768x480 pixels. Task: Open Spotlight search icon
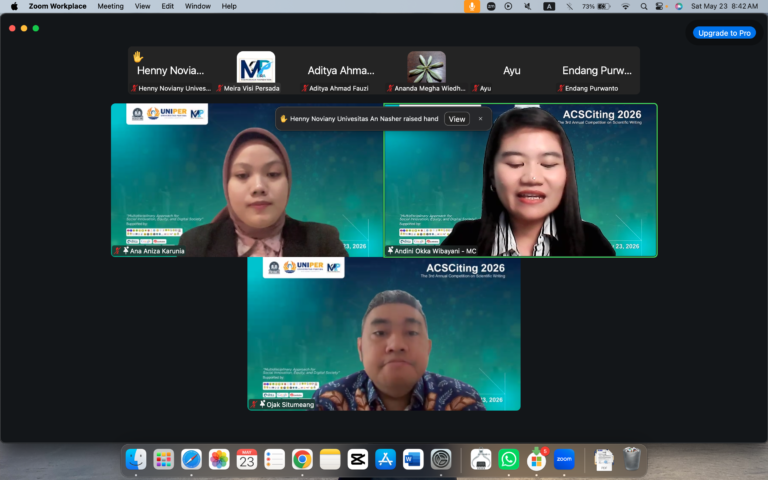(644, 6)
